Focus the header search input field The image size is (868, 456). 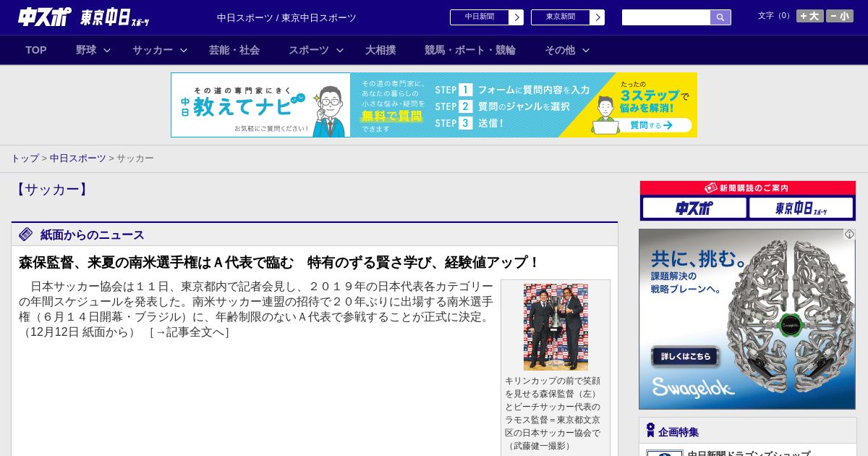[x=666, y=17]
